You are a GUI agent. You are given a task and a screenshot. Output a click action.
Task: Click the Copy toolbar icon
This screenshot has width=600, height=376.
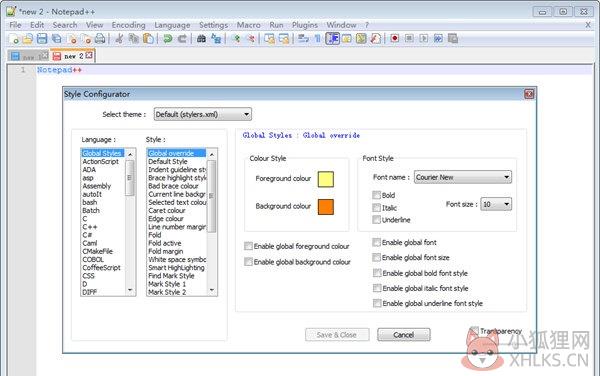click(134, 39)
